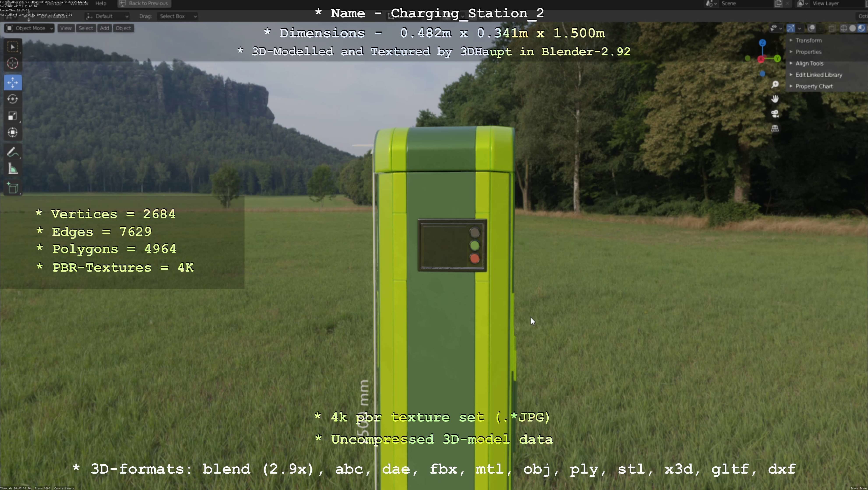Click the pan view hand icon
Image resolution: width=868 pixels, height=490 pixels.
775,99
